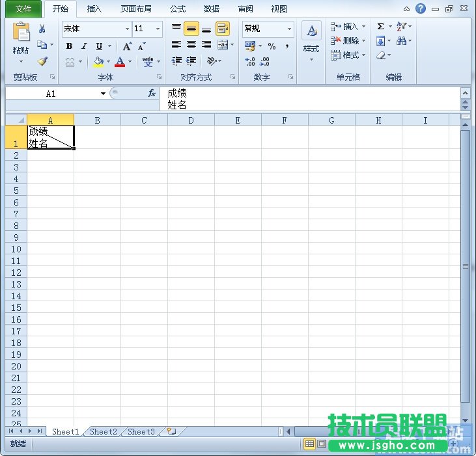
Task: Toggle bold formatting
Action: (x=69, y=46)
